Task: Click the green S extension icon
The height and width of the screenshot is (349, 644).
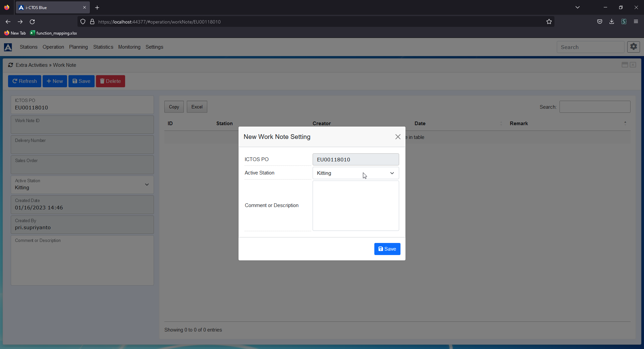Action: [x=624, y=22]
